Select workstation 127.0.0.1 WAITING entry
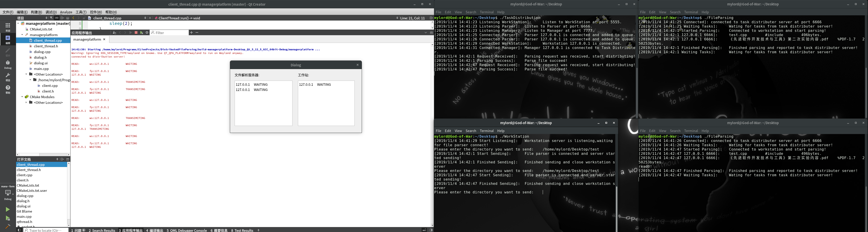Viewport: 868px width, 232px height. [315, 84]
